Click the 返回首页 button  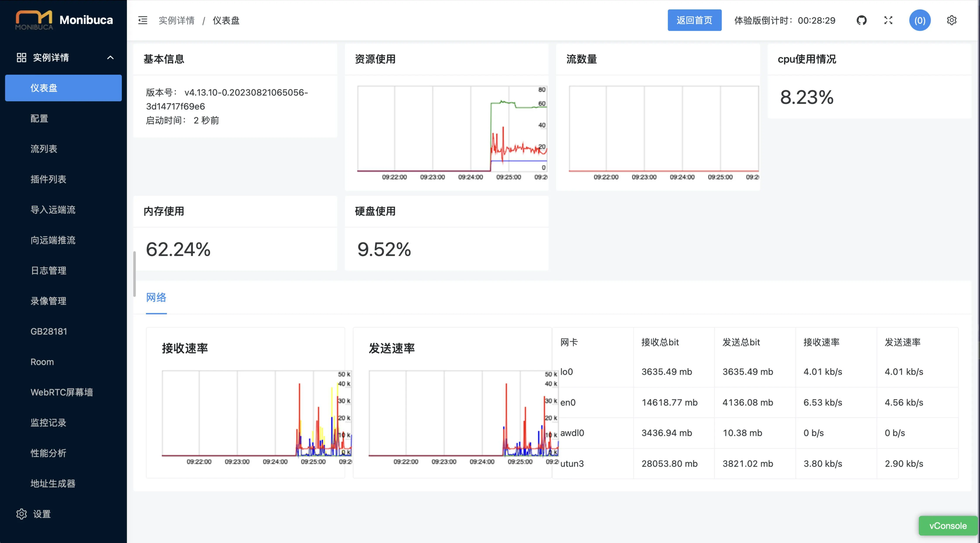(x=694, y=20)
